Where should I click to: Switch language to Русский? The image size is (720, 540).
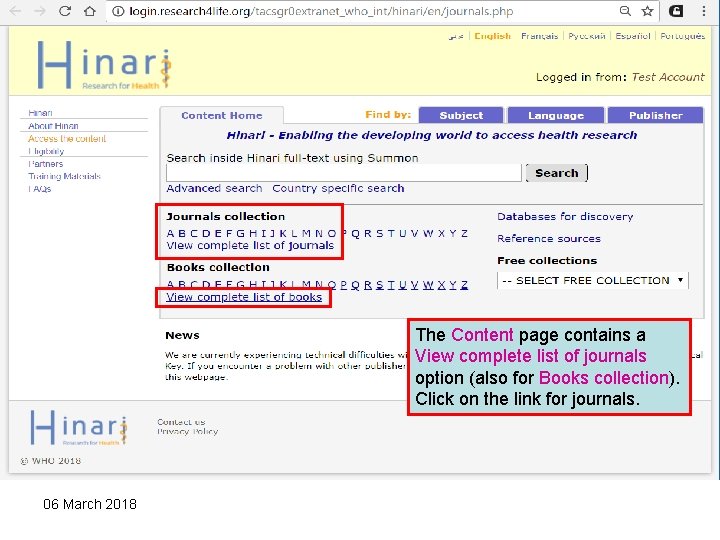click(587, 36)
